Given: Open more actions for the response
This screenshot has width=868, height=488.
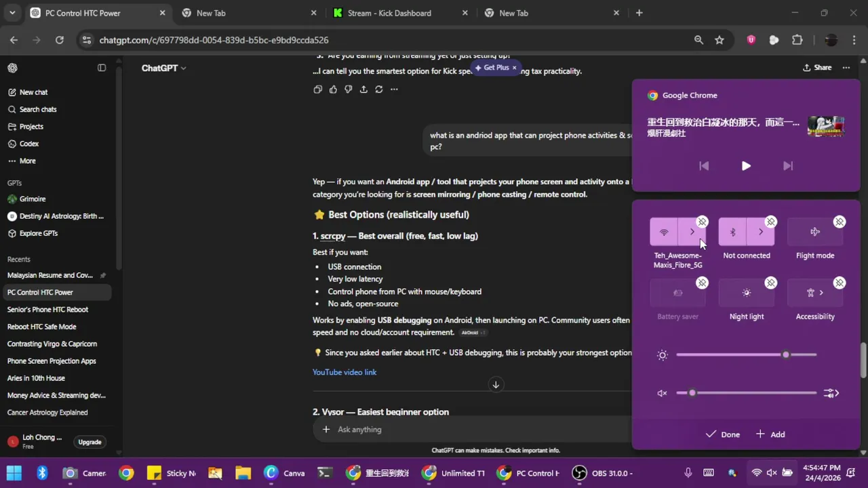Looking at the screenshot, I should click(x=394, y=89).
